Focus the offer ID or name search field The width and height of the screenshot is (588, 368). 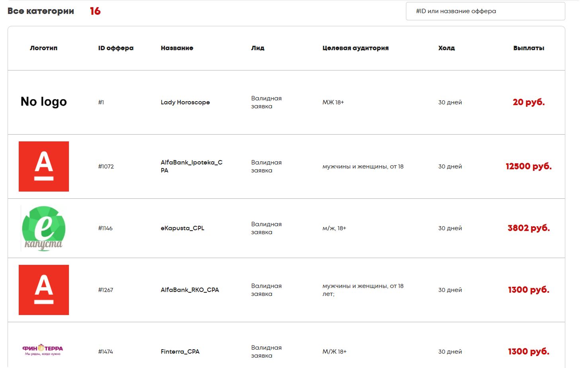485,11
